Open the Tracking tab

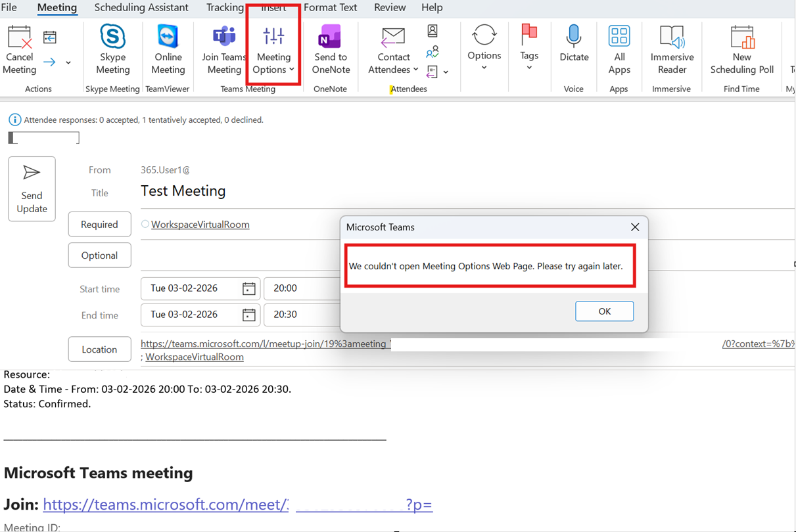[225, 8]
